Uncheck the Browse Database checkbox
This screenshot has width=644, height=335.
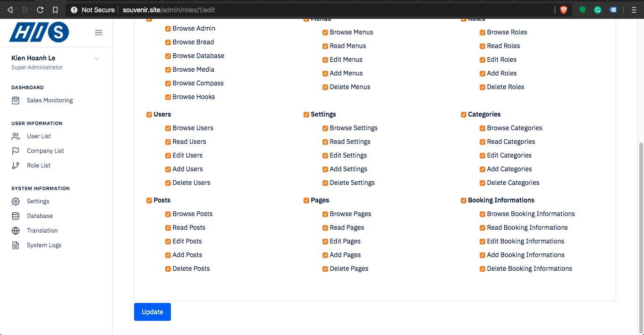[x=168, y=56]
